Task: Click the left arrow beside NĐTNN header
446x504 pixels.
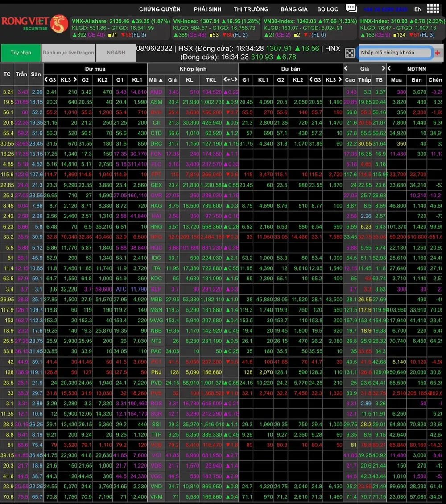Action: click(389, 68)
